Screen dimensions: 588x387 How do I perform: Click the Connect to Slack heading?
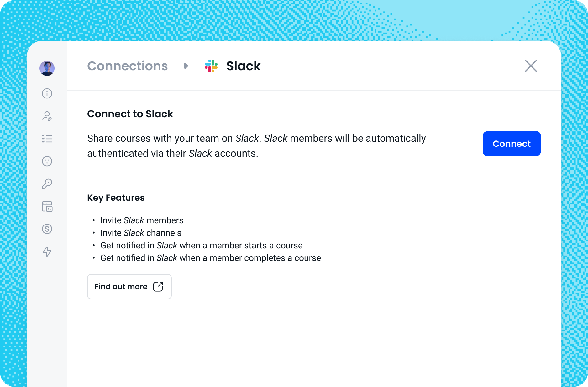pos(130,114)
